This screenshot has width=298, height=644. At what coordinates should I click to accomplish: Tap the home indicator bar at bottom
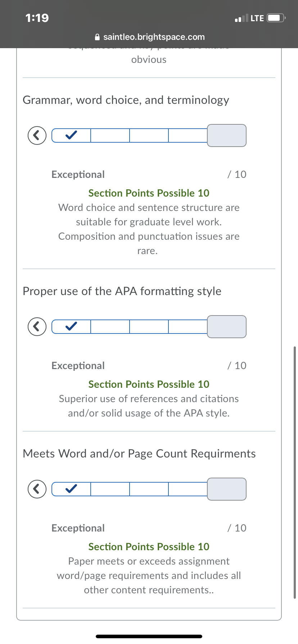pos(149,636)
